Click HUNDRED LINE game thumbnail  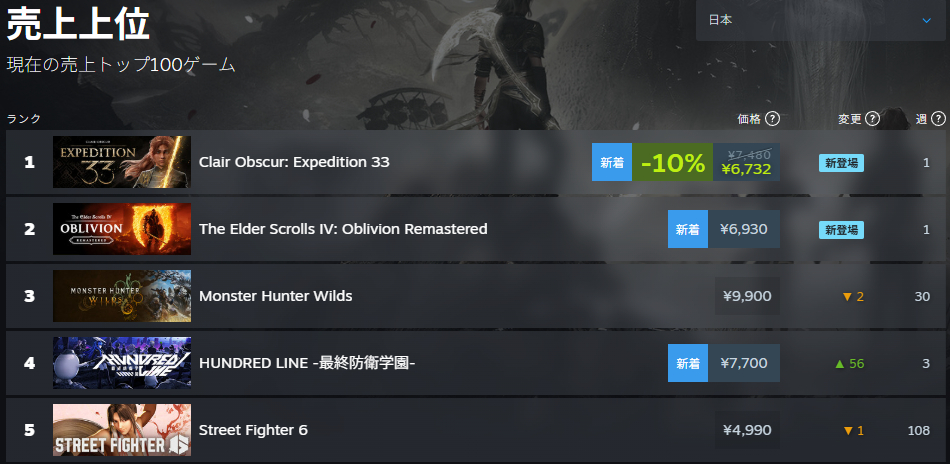[x=122, y=363]
